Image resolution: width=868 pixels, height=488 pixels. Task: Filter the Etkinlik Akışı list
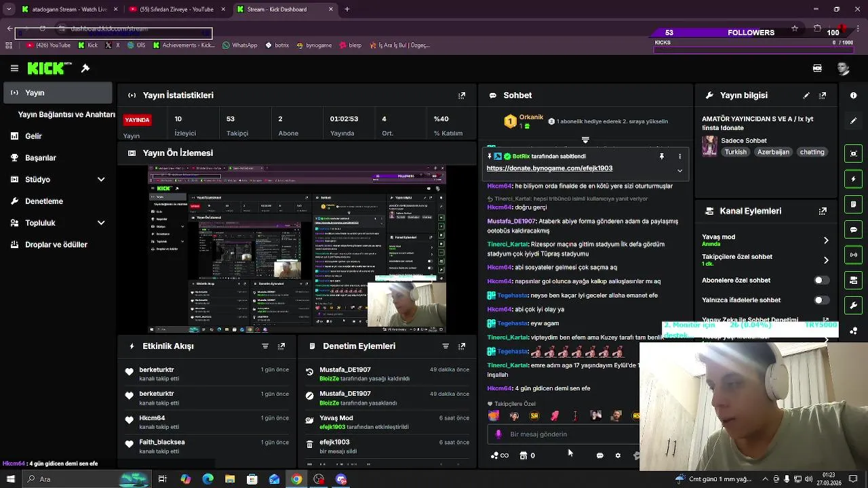pos(265,346)
